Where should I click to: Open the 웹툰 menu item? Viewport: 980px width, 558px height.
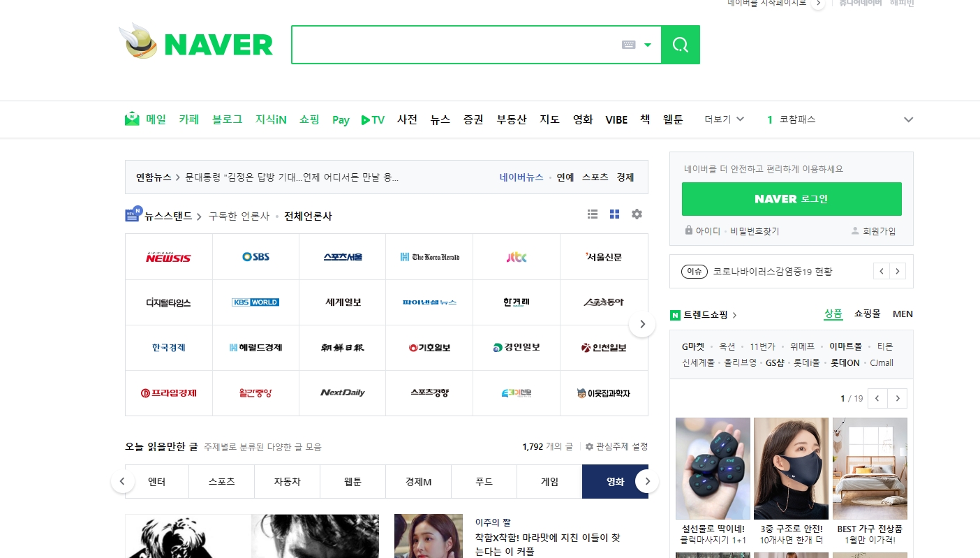coord(673,119)
